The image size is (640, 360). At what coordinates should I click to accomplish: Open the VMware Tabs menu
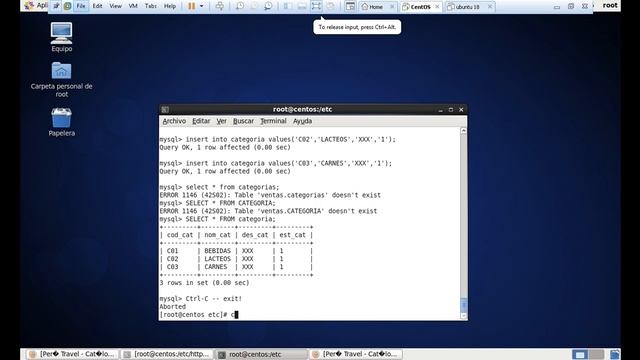pos(151,6)
